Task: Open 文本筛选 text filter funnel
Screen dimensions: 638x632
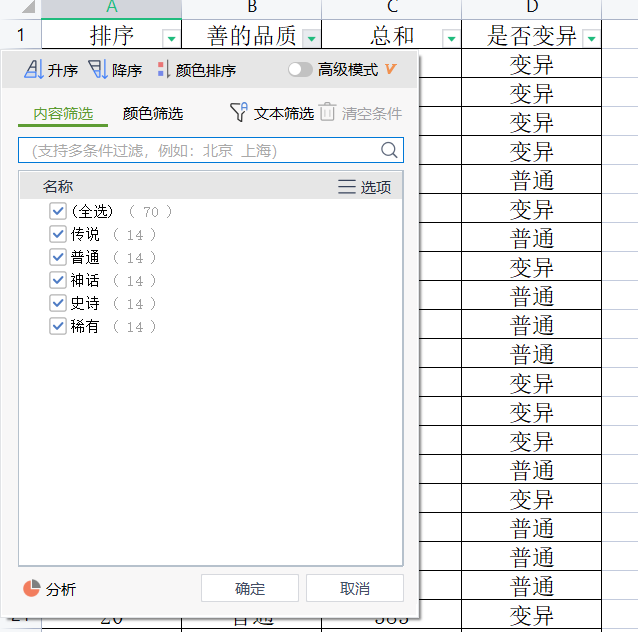Action: pos(238,112)
